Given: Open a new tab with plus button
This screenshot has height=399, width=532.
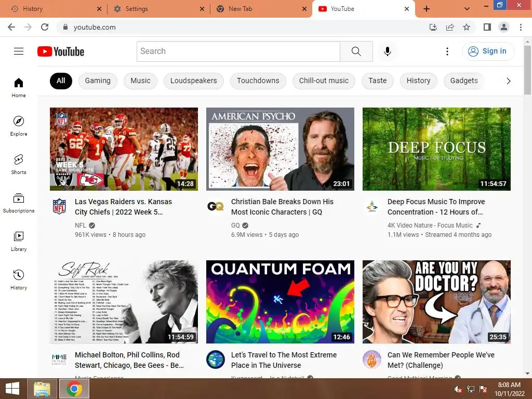Looking at the screenshot, I should [x=427, y=9].
